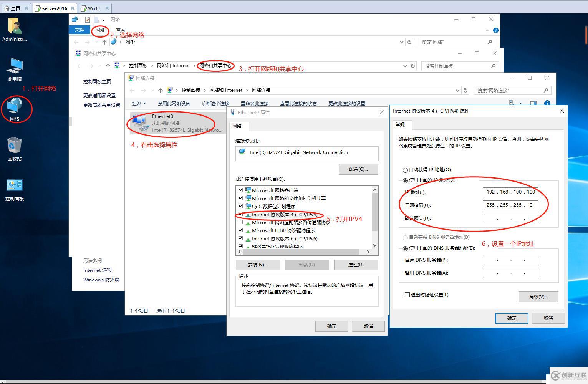
Task: Click the 配置(C)... button
Action: coord(358,169)
